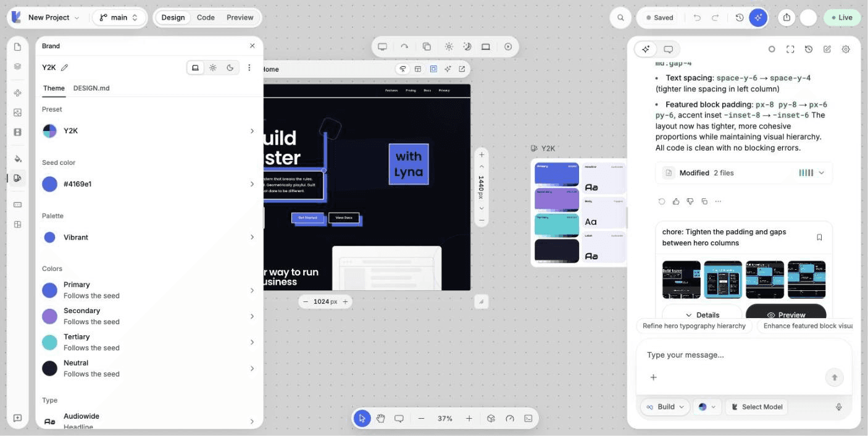Bookmark the chore commit card
Image resolution: width=868 pixels, height=436 pixels.
tap(819, 237)
